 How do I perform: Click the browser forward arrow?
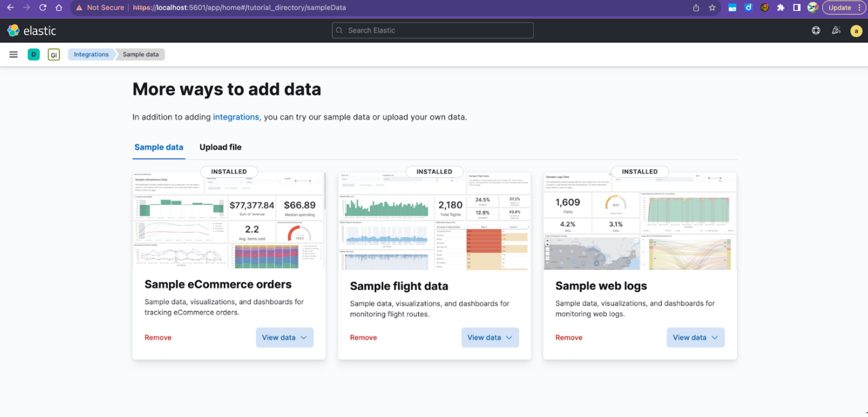27,7
